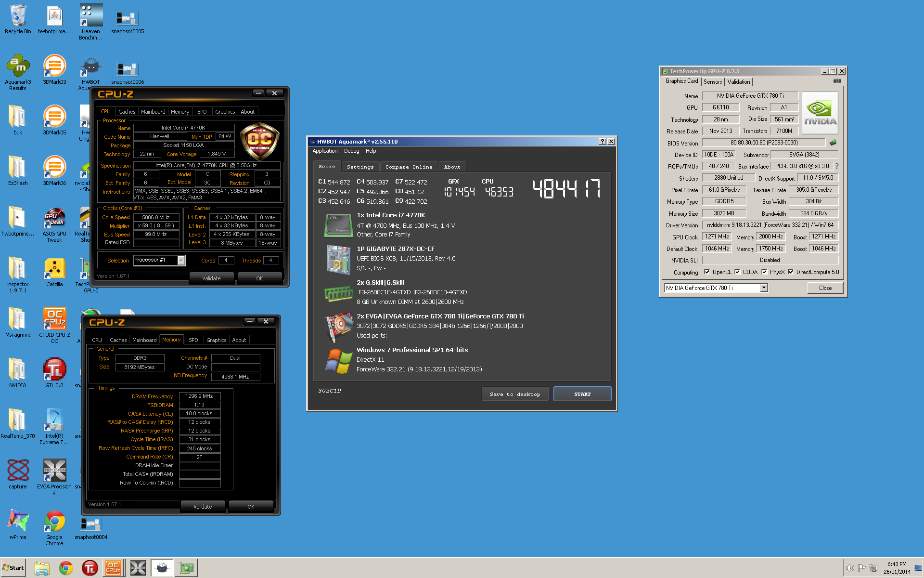
Task: Open the Start menu
Action: [13, 568]
